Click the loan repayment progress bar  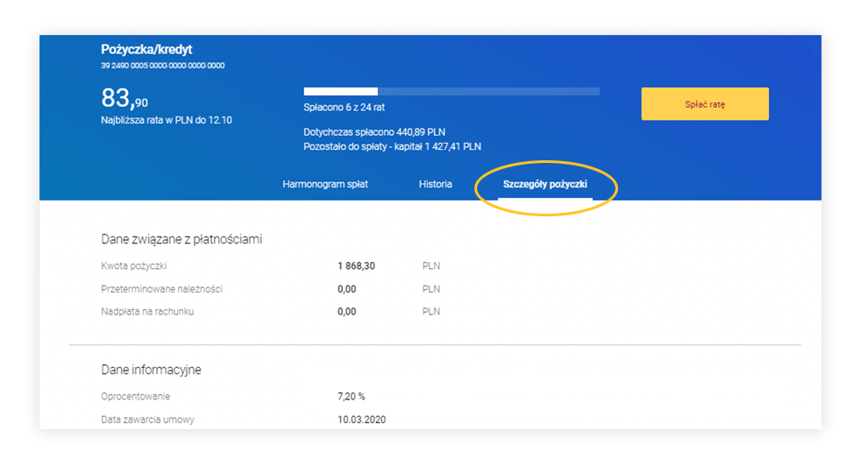coord(451,91)
